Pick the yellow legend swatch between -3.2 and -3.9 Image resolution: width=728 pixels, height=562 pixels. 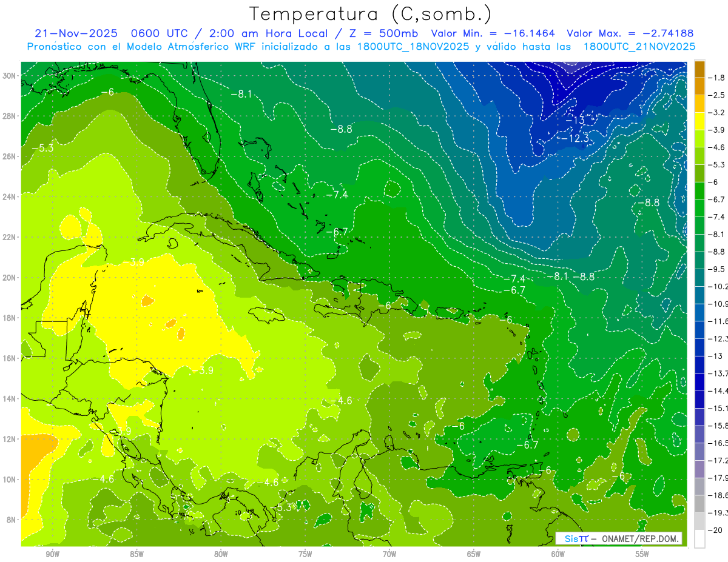tap(699, 121)
